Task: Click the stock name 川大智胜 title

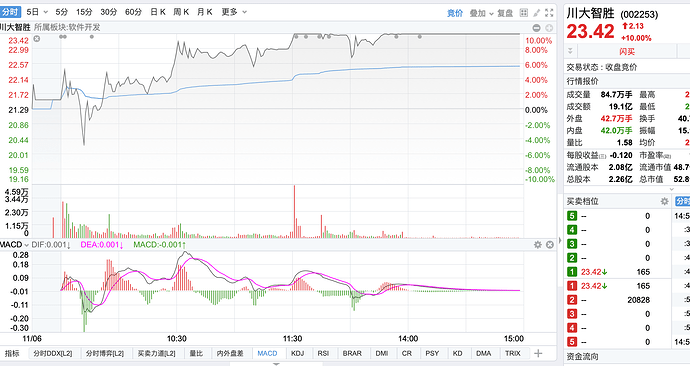Action: pos(590,13)
